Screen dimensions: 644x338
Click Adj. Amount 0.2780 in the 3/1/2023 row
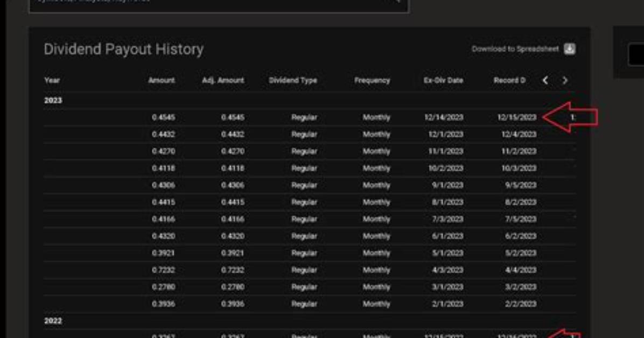(x=233, y=287)
